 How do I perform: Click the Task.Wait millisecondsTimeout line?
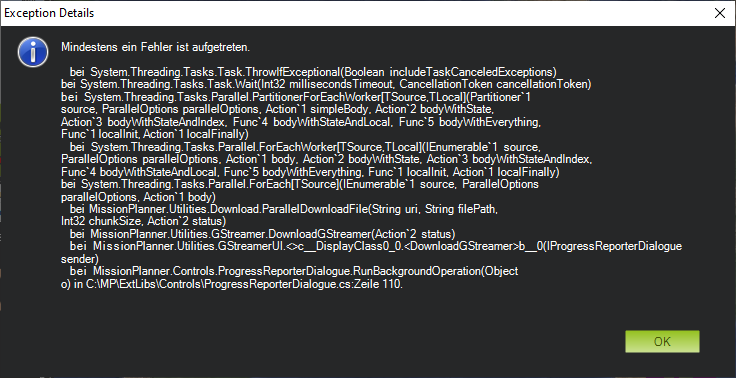(x=326, y=85)
